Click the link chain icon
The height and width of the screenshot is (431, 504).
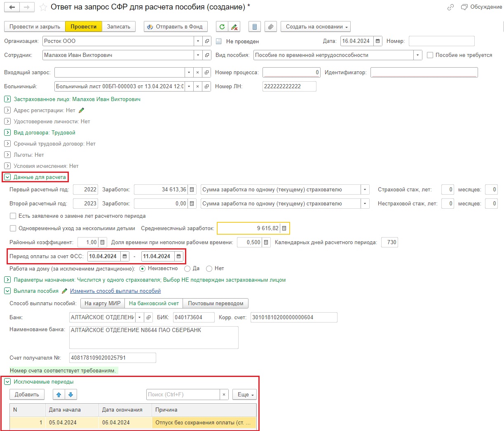[x=450, y=7]
